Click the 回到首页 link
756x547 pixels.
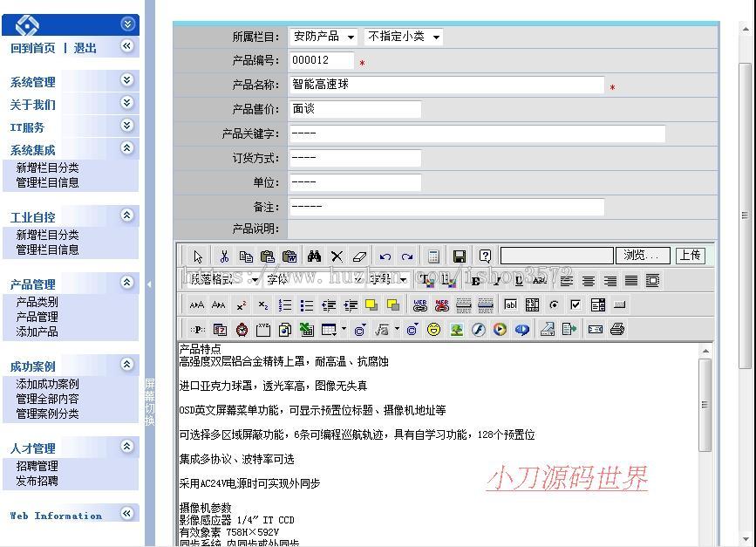pyautogui.click(x=33, y=48)
